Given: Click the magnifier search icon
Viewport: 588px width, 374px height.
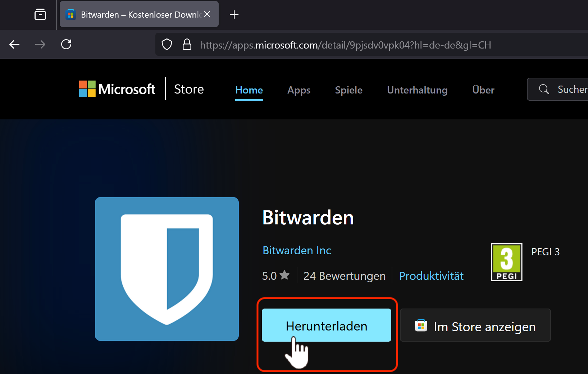Looking at the screenshot, I should [544, 89].
